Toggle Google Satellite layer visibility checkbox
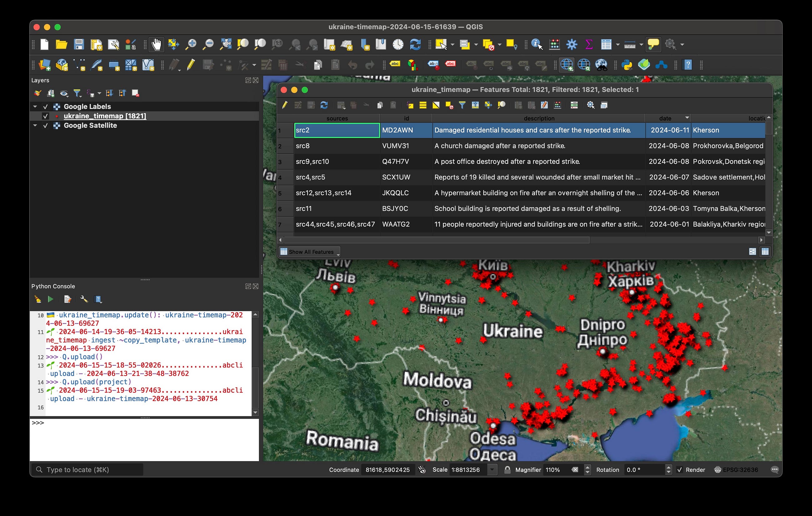Viewport: 812px width, 516px height. [x=46, y=125]
